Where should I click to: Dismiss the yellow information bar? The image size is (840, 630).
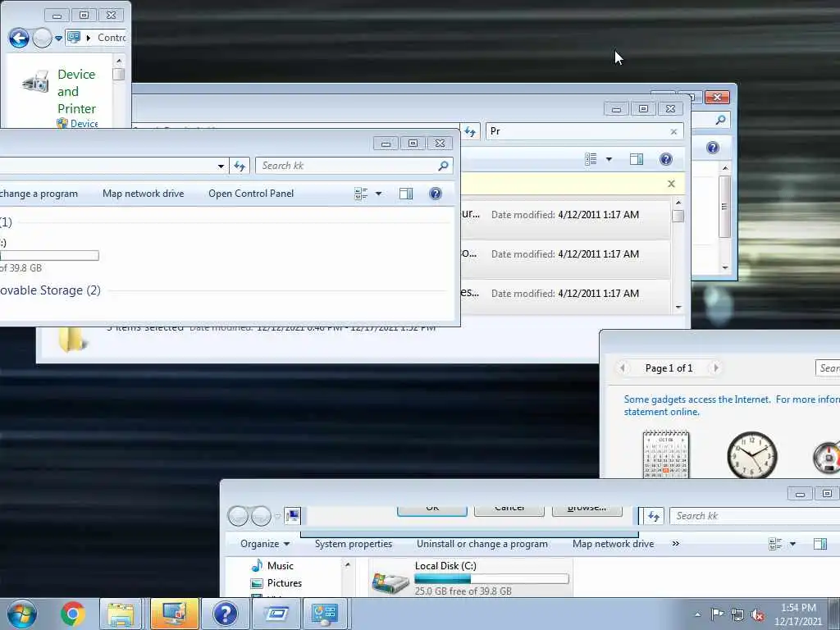[x=671, y=184]
